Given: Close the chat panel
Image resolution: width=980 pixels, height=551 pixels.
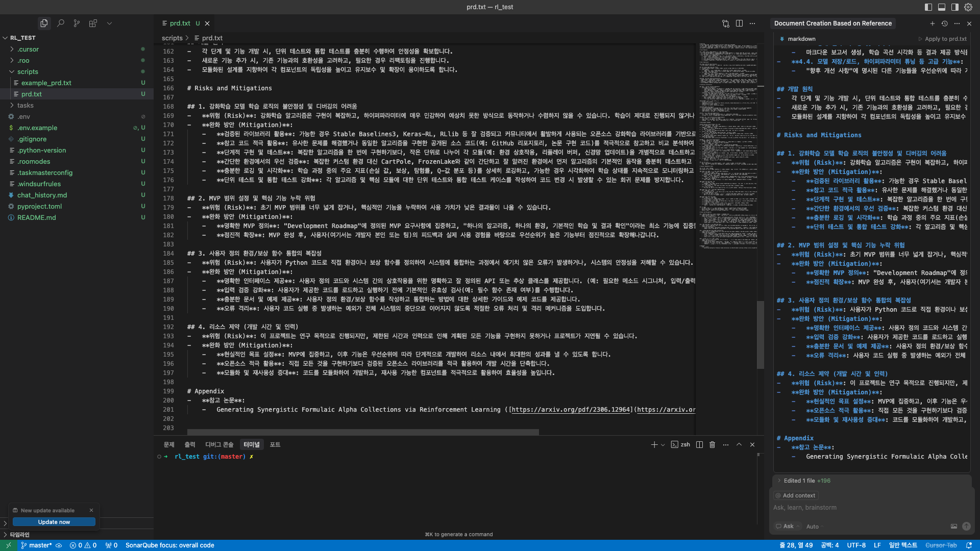Looking at the screenshot, I should click(969, 23).
